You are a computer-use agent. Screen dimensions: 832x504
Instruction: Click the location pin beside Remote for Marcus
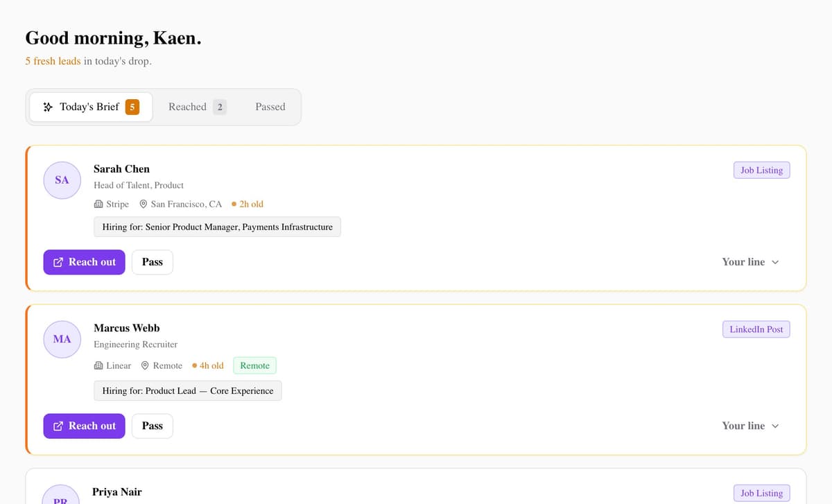(x=146, y=366)
